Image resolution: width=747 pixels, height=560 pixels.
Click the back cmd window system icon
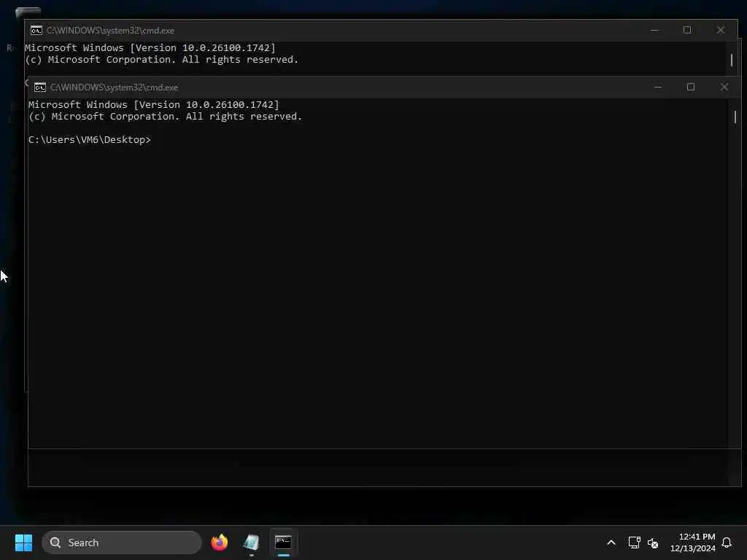36,31
